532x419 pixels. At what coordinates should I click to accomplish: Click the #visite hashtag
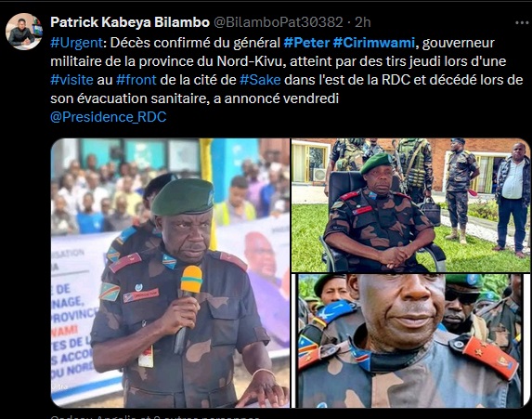71,80
